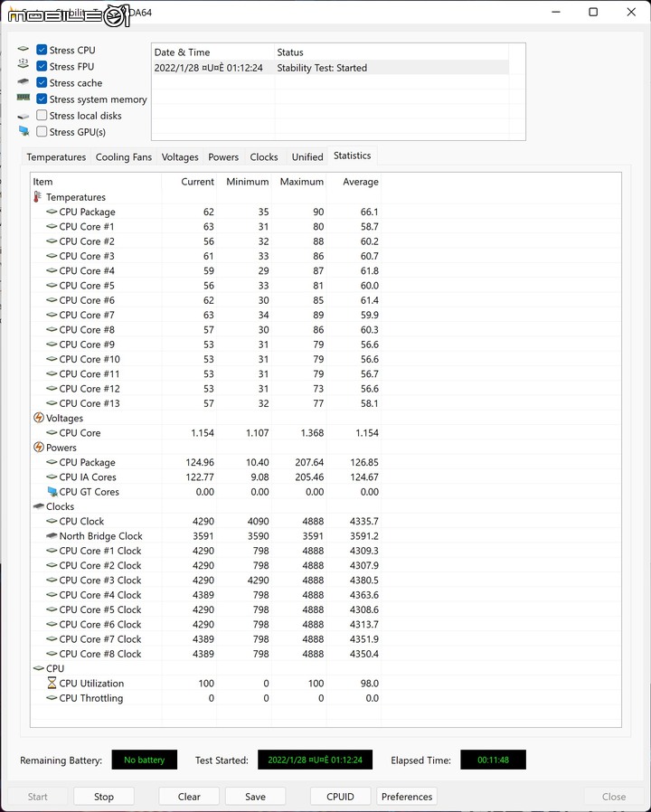The height and width of the screenshot is (812, 651).
Task: Save the stability test results
Action: 255,797
